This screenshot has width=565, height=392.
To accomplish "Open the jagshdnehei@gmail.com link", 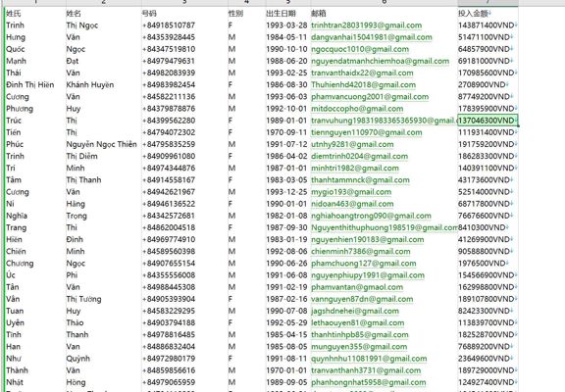I will click(355, 311).
